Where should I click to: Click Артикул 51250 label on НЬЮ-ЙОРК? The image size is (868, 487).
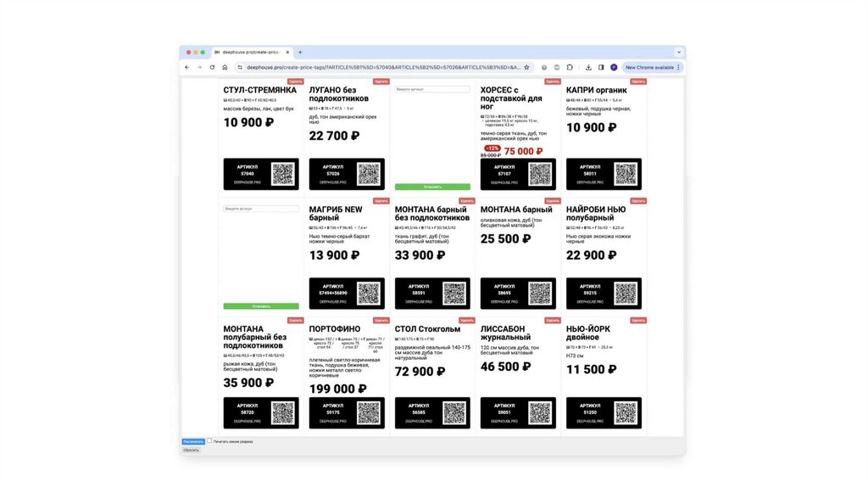[590, 409]
